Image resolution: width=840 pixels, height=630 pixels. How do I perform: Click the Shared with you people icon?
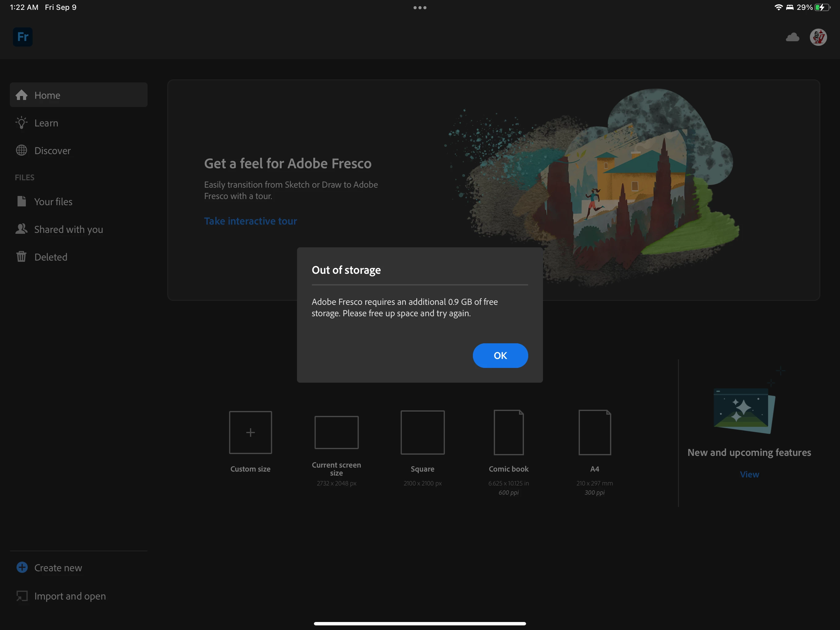[x=22, y=229]
